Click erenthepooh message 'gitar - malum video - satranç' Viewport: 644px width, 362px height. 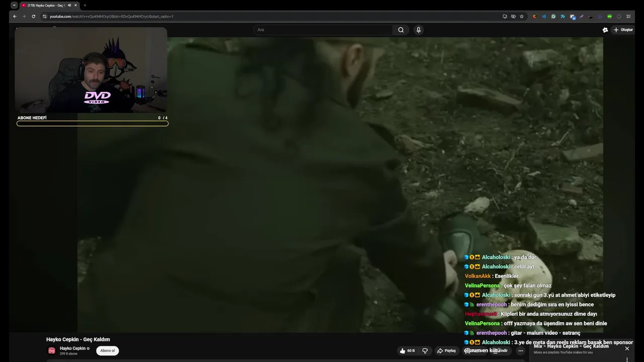point(522,333)
